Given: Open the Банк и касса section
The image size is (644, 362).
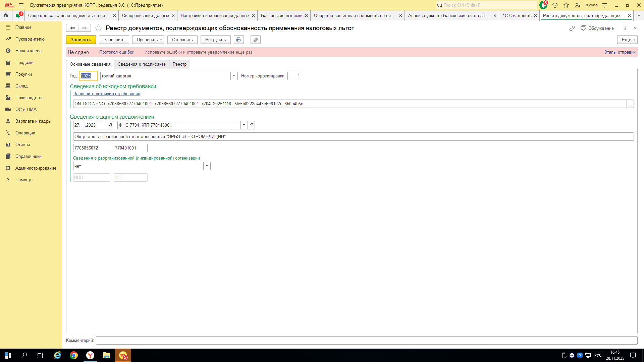Looking at the screenshot, I should [x=28, y=51].
